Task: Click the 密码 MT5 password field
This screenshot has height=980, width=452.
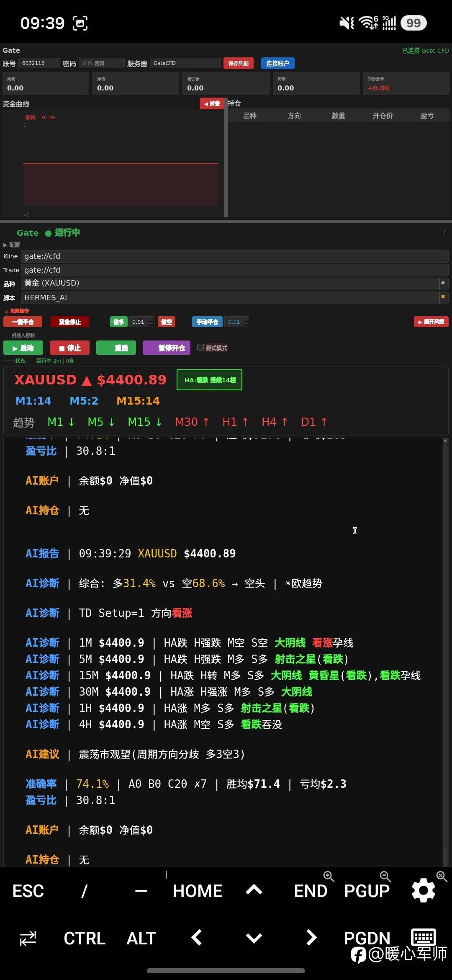Action: tap(101, 63)
